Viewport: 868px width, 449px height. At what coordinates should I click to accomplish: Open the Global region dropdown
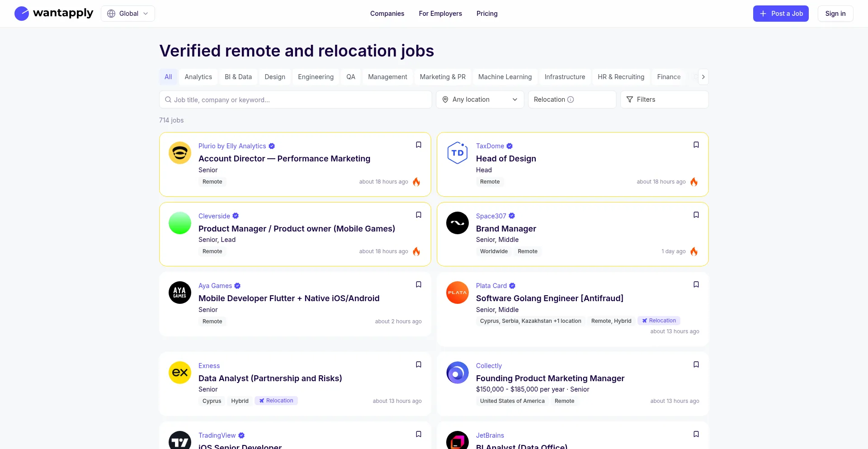tap(128, 14)
